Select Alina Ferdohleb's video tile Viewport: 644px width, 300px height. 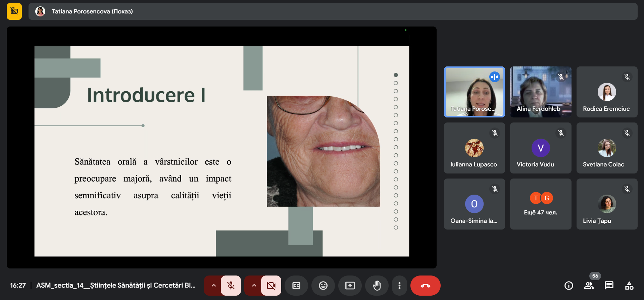coord(541,92)
